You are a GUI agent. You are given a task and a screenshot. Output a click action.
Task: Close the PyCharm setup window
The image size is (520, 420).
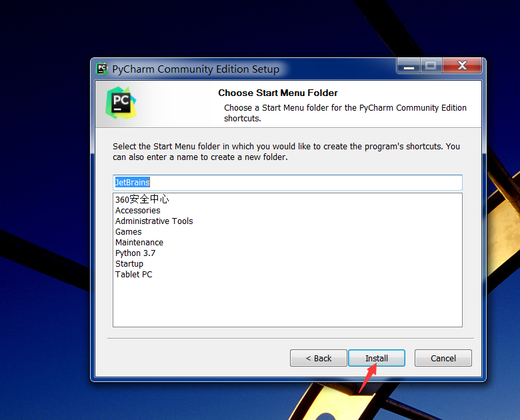click(462, 65)
